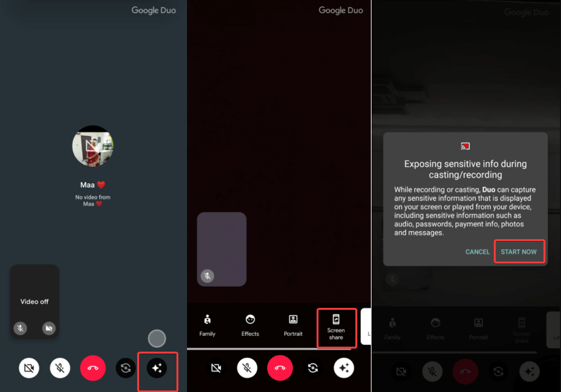Toggle microphone mute in middle screen
561x392 pixels.
click(x=247, y=368)
